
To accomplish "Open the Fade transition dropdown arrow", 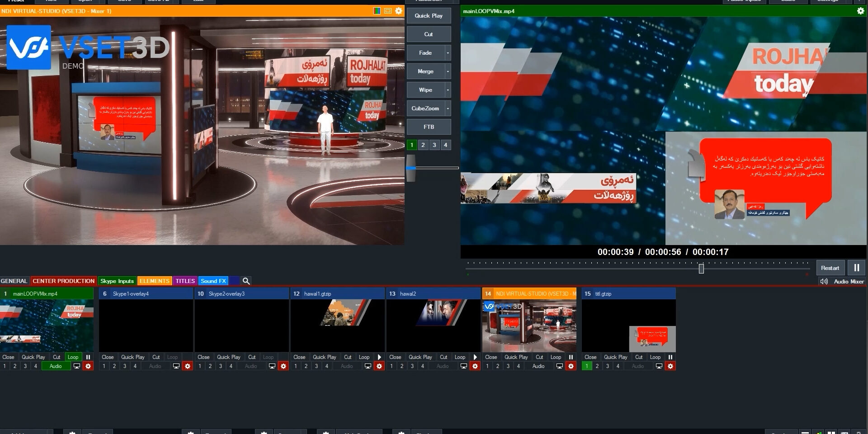I will coord(447,52).
